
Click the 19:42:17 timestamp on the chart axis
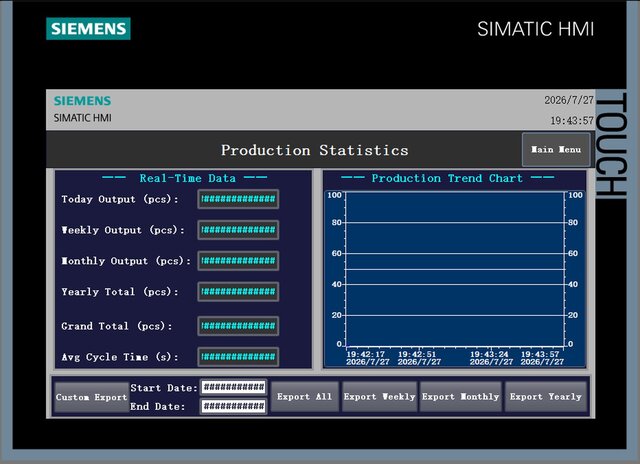(x=366, y=354)
